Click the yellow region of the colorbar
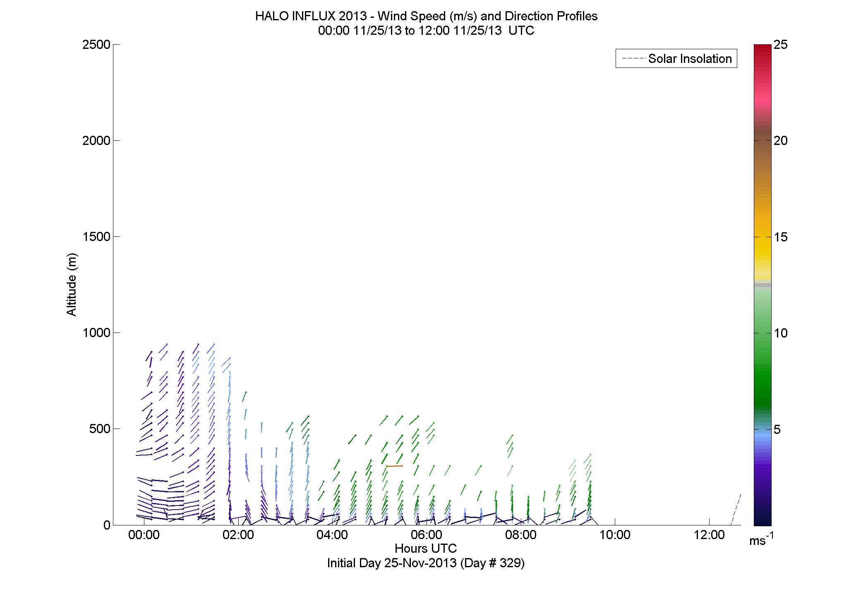This screenshot has height=590, width=868. tap(762, 248)
